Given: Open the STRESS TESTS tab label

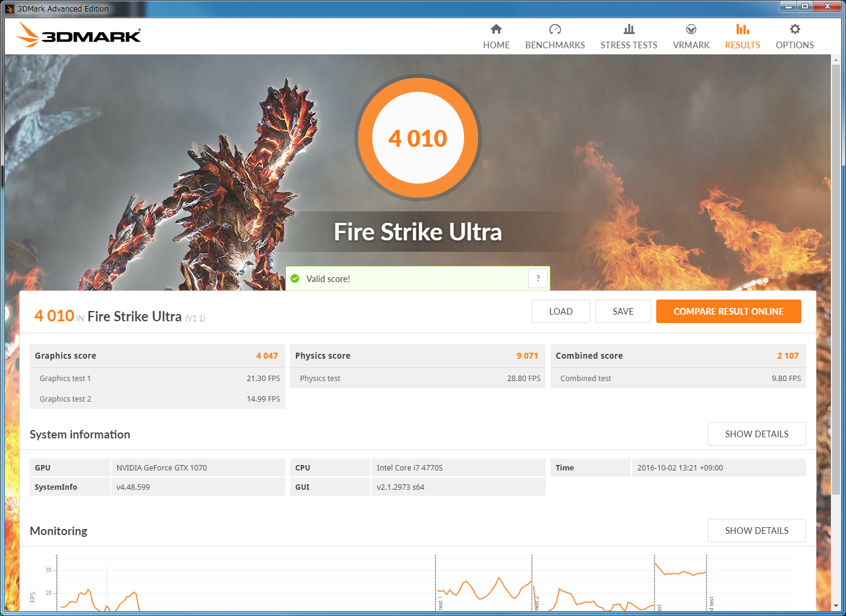Looking at the screenshot, I should pos(629,45).
